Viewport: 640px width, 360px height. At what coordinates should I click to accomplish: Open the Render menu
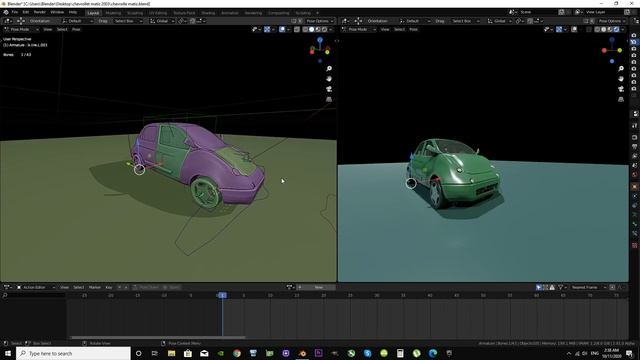[x=40, y=12]
